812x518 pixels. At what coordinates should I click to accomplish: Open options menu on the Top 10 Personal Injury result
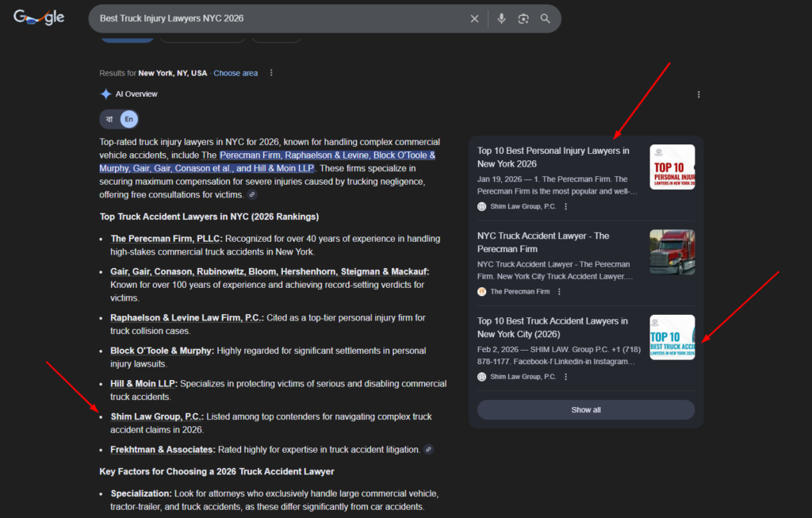tap(565, 205)
